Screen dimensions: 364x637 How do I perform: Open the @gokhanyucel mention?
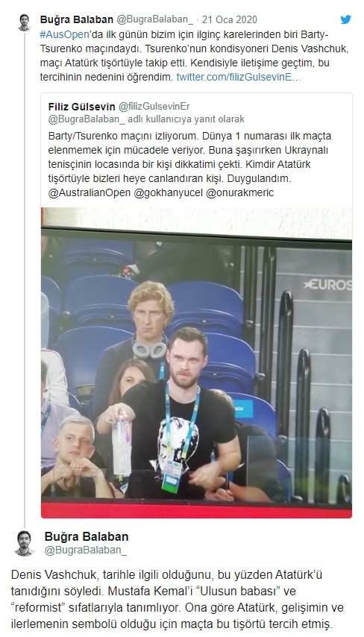(168, 192)
